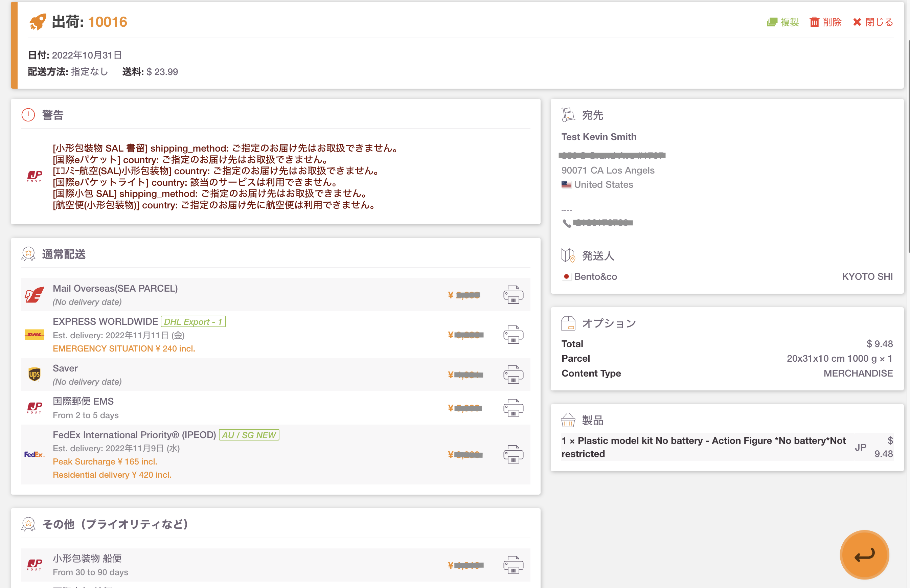The width and height of the screenshot is (910, 588).
Task: Click the 宛先 destination cart icon
Action: [x=568, y=115]
